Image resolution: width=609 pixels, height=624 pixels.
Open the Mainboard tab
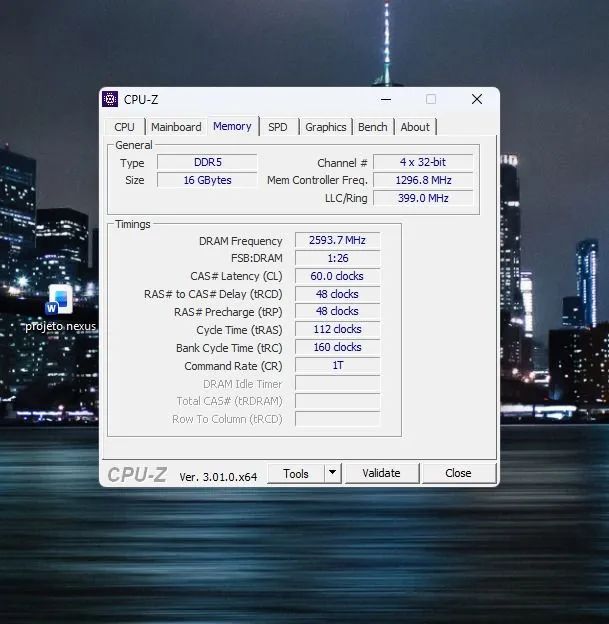click(176, 127)
